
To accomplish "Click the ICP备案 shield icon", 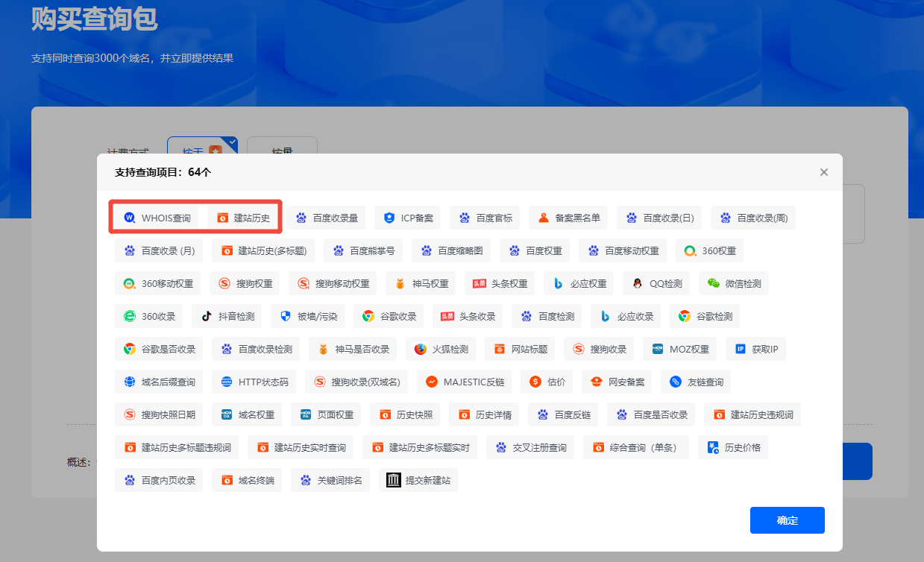I will tap(389, 218).
